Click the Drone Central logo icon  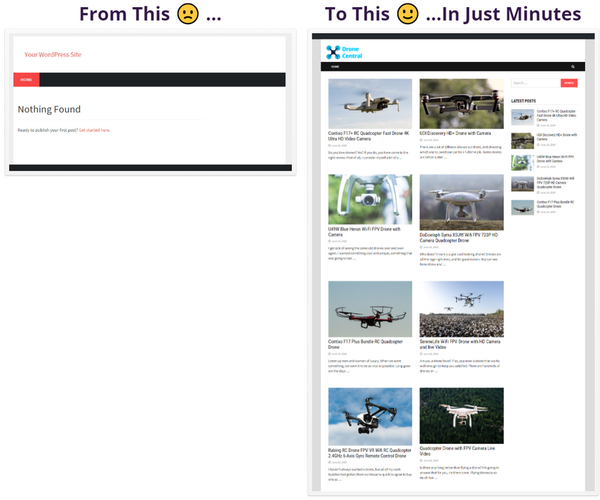click(x=333, y=52)
